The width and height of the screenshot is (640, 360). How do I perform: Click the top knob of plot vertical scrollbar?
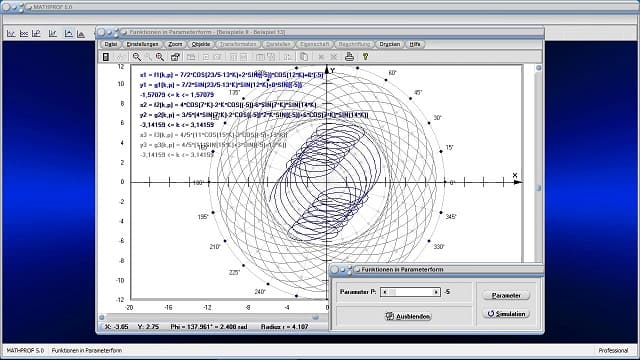tap(538, 68)
